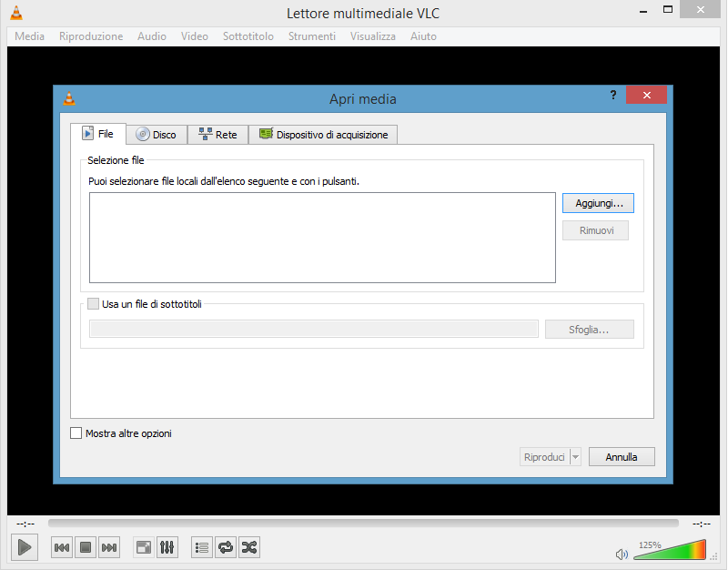Maximize the VLC main window
This screenshot has height=570, width=728.
coord(668,9)
